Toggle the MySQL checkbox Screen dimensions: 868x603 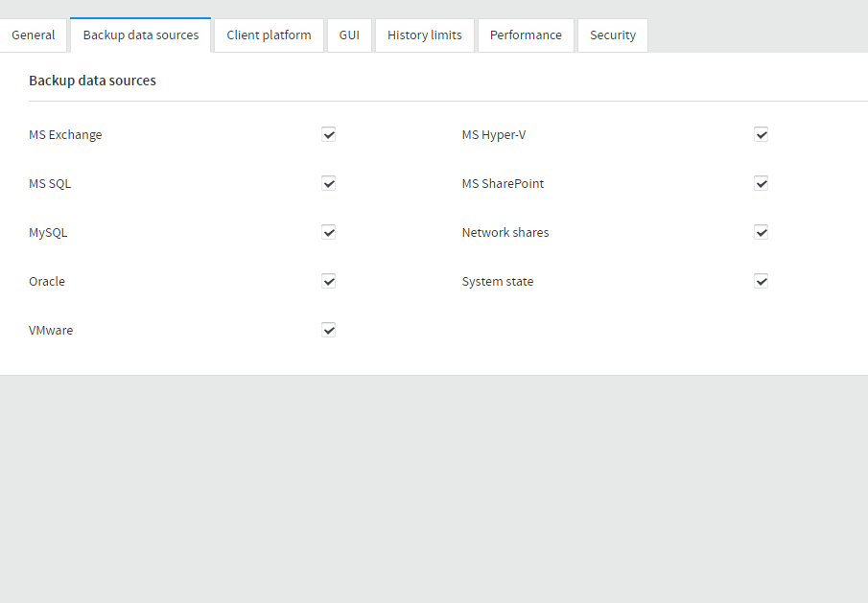click(x=329, y=233)
